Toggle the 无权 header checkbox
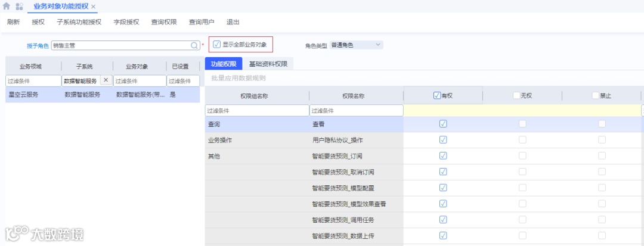Screen dimensions: 644x246 (516, 95)
